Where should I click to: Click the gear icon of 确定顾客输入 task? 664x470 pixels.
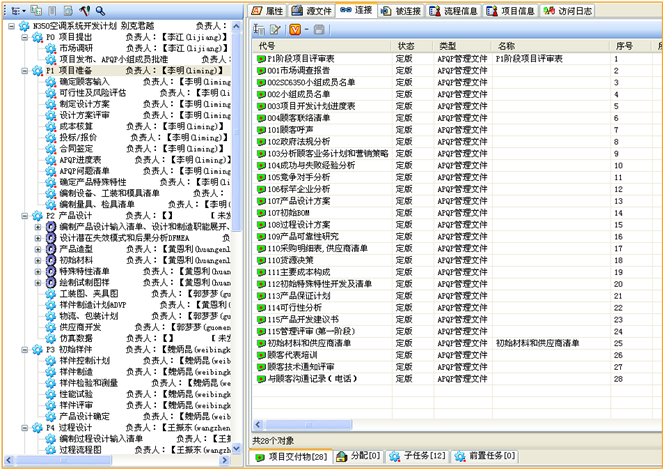point(50,82)
